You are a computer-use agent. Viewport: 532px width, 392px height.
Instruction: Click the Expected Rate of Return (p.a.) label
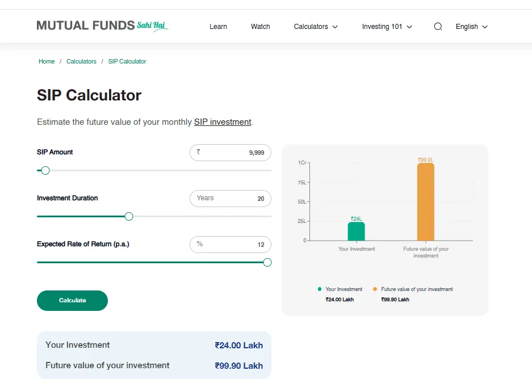[x=83, y=244]
